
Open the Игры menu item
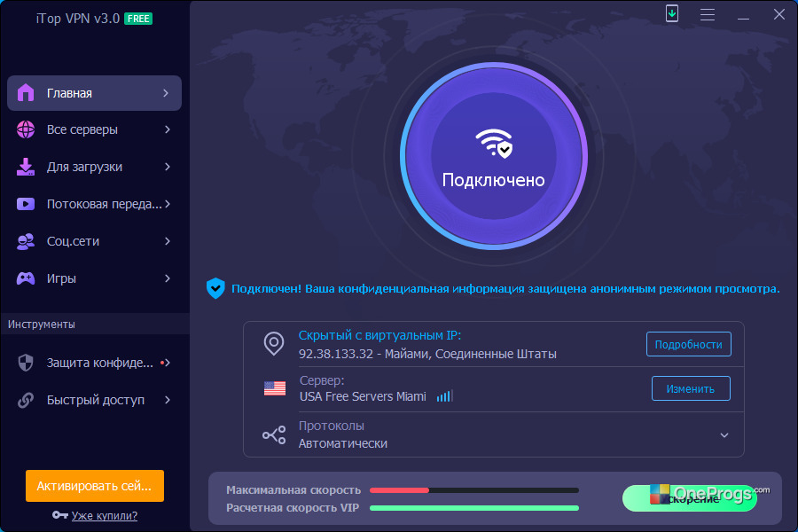94,278
